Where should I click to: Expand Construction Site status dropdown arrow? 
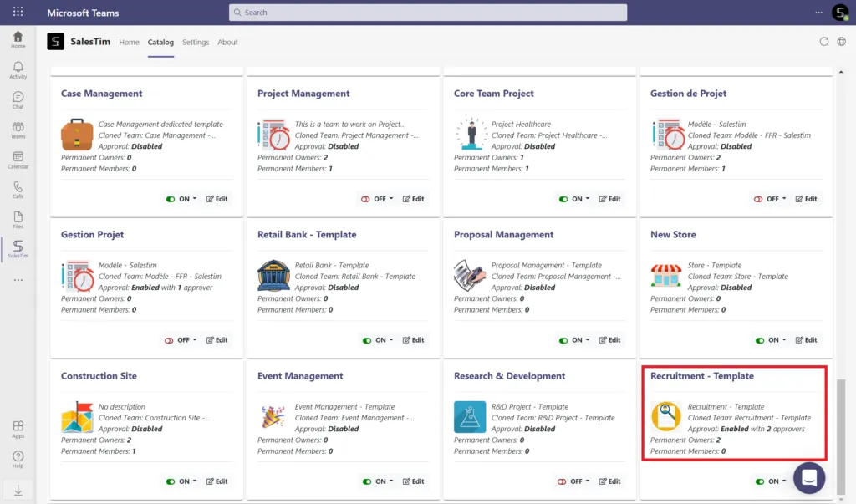click(194, 481)
